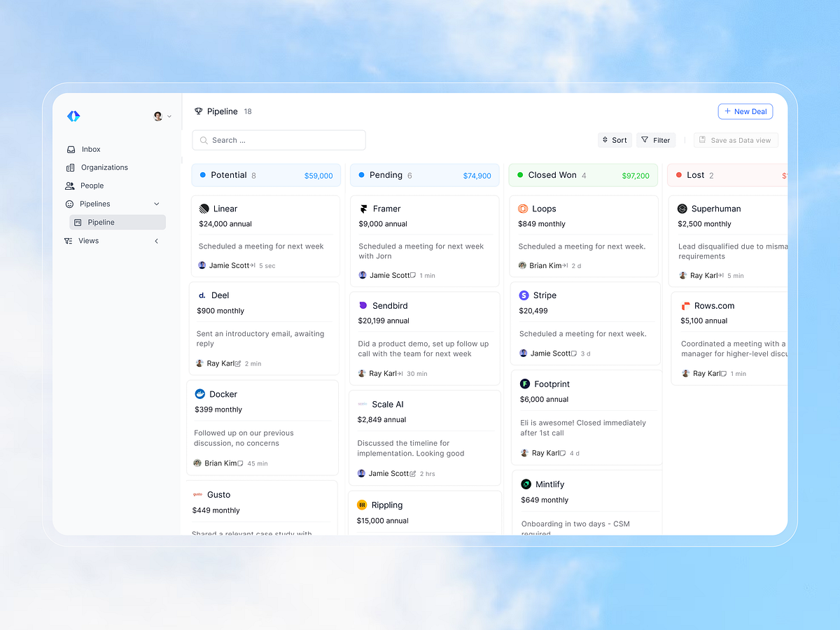Click the Rippling yellow logo
Screen dimensions: 840x630
362,505
